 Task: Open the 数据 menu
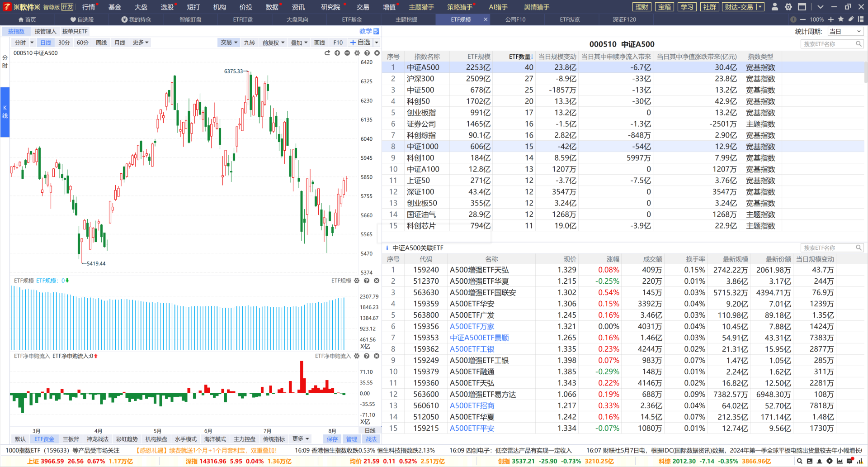(x=272, y=7)
